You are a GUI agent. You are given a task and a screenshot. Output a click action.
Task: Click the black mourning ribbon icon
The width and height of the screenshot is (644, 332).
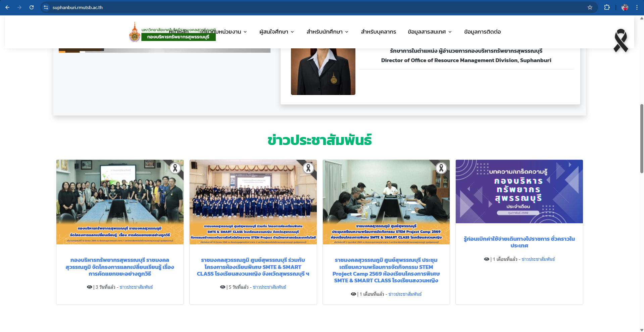coord(621,40)
